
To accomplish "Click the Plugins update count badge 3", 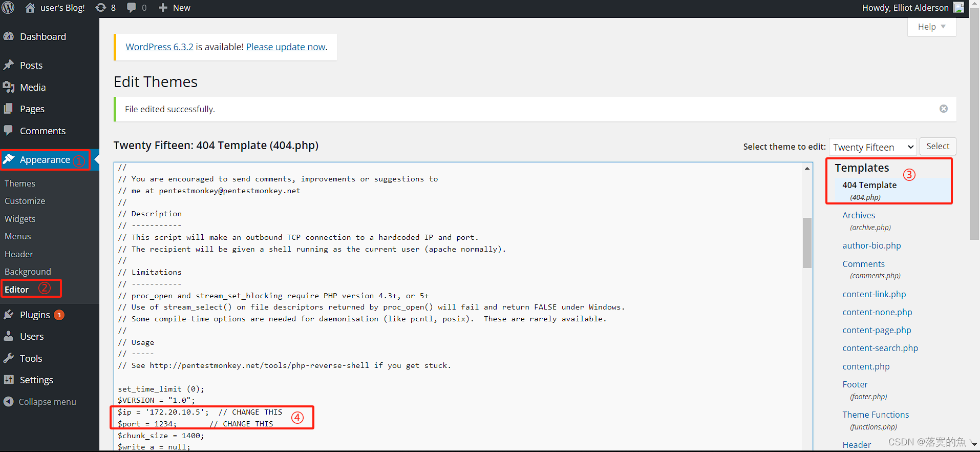I will pyautogui.click(x=59, y=315).
